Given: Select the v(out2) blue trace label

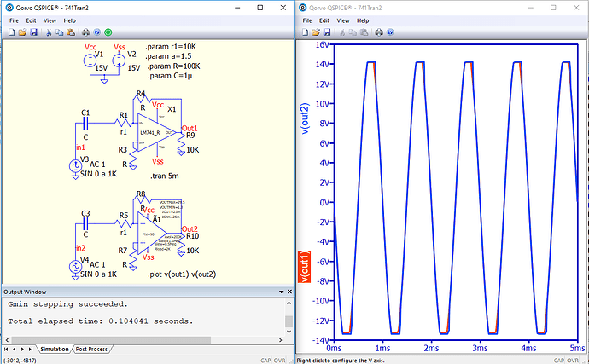Looking at the screenshot, I should coord(304,118).
